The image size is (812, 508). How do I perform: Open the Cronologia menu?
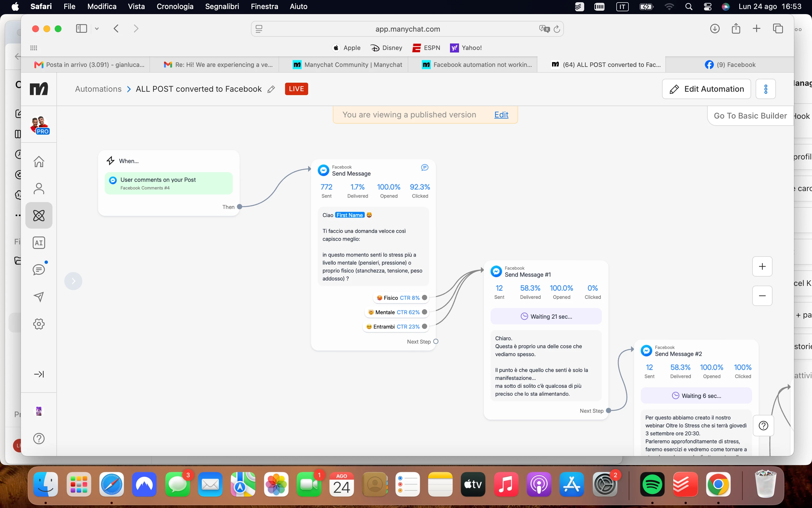click(x=175, y=6)
